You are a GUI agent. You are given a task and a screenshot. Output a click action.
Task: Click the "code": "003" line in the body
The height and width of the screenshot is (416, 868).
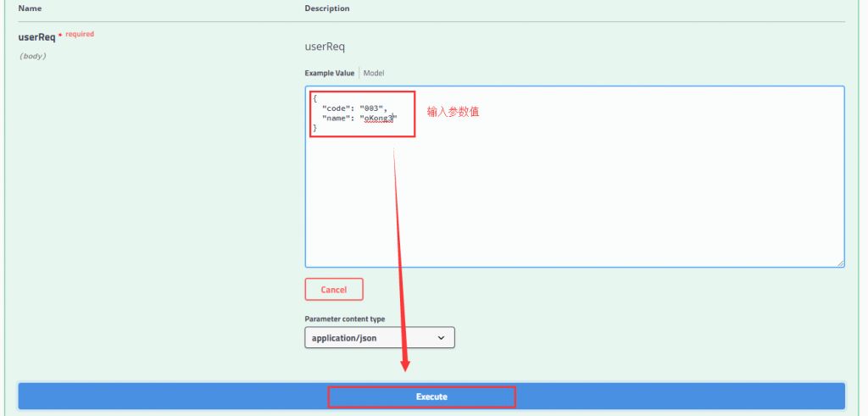[355, 108]
